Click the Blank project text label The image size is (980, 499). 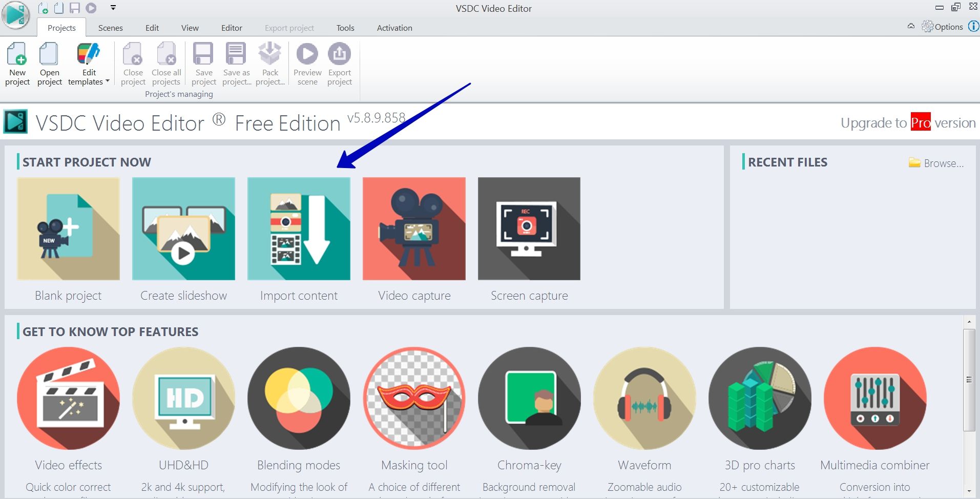pos(68,296)
